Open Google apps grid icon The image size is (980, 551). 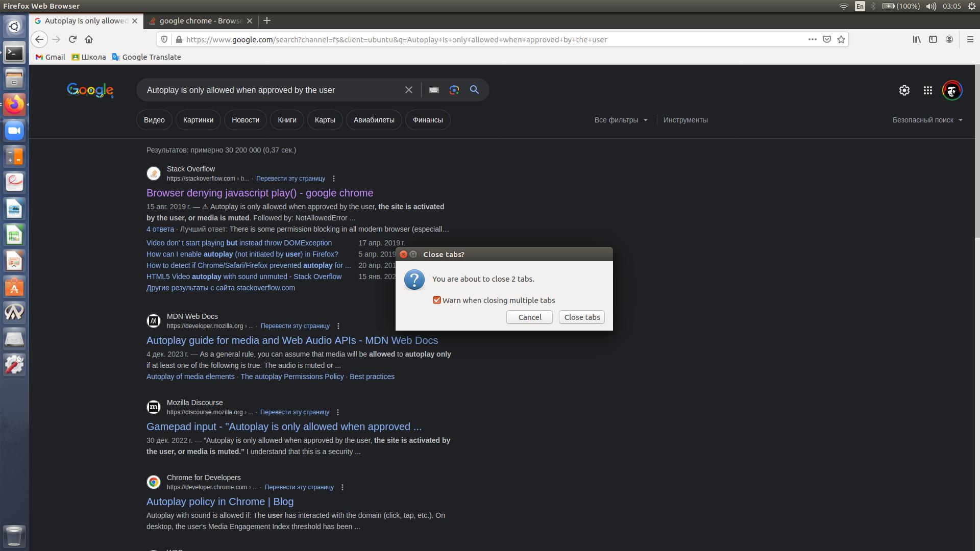[928, 90]
